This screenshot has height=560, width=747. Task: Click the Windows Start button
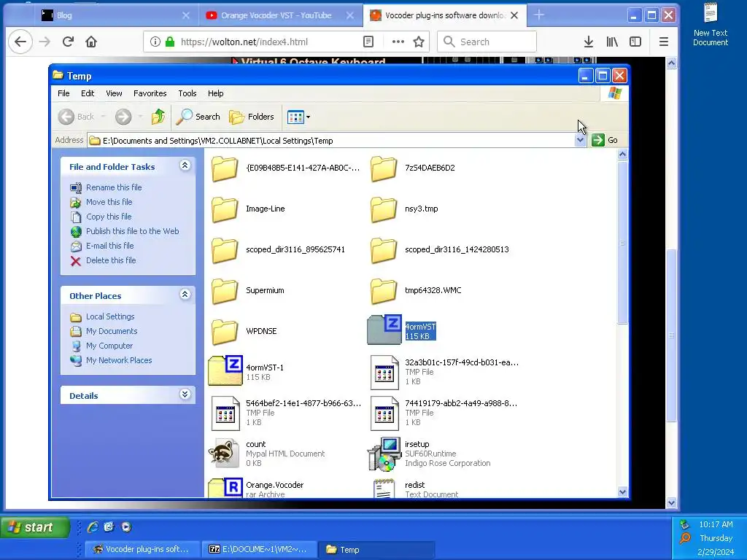point(35,527)
